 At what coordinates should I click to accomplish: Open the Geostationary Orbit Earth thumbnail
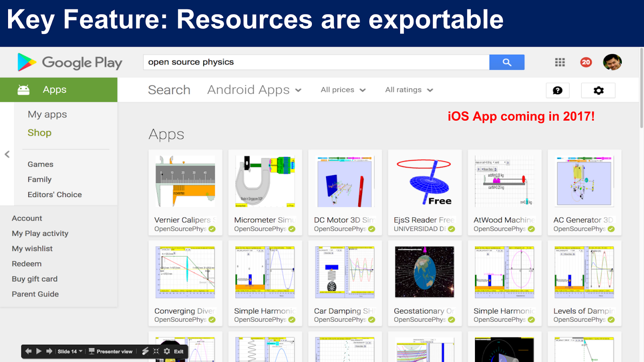pos(425,272)
